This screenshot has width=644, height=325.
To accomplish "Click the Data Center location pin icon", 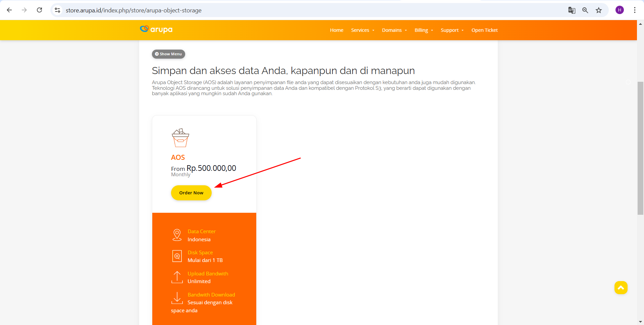I will [x=177, y=235].
